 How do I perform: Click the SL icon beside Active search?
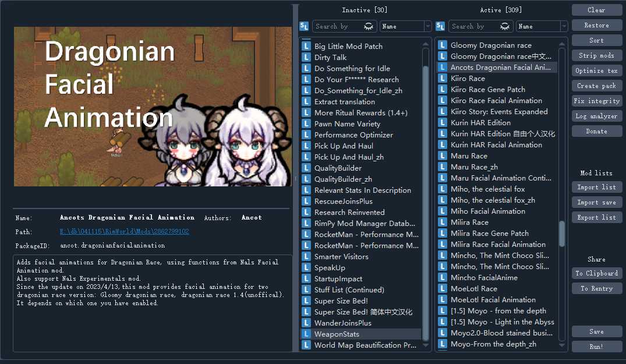(440, 26)
